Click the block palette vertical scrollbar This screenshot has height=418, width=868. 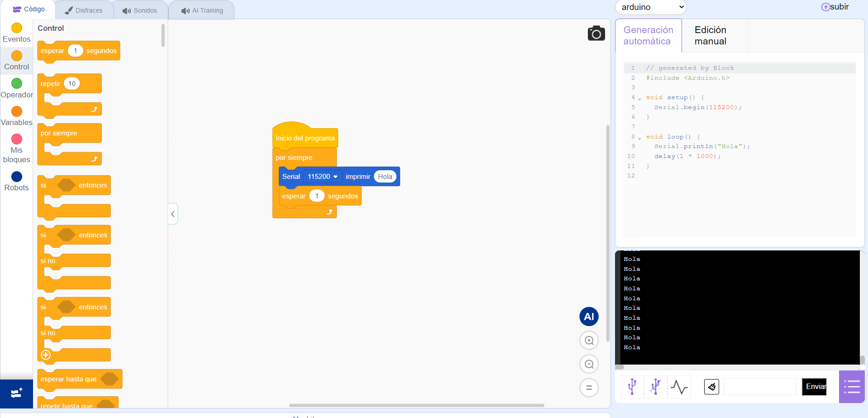[163, 35]
